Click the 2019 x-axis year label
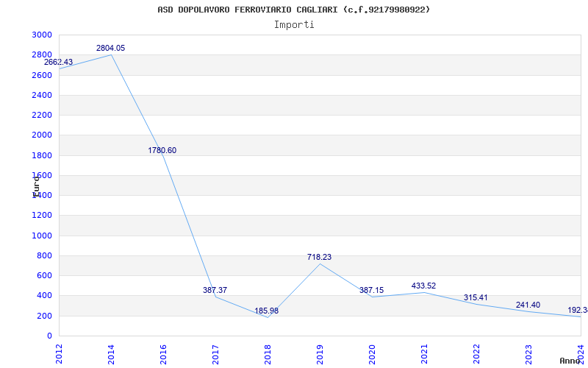 coord(320,354)
